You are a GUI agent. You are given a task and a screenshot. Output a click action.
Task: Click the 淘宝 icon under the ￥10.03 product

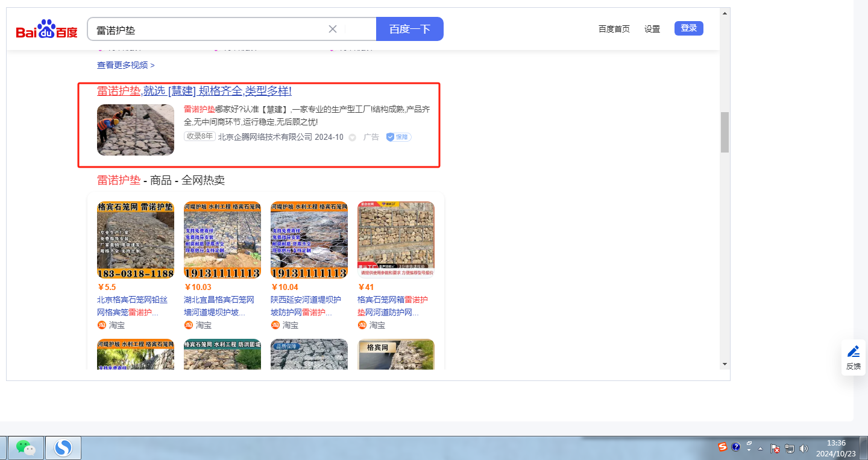point(188,325)
